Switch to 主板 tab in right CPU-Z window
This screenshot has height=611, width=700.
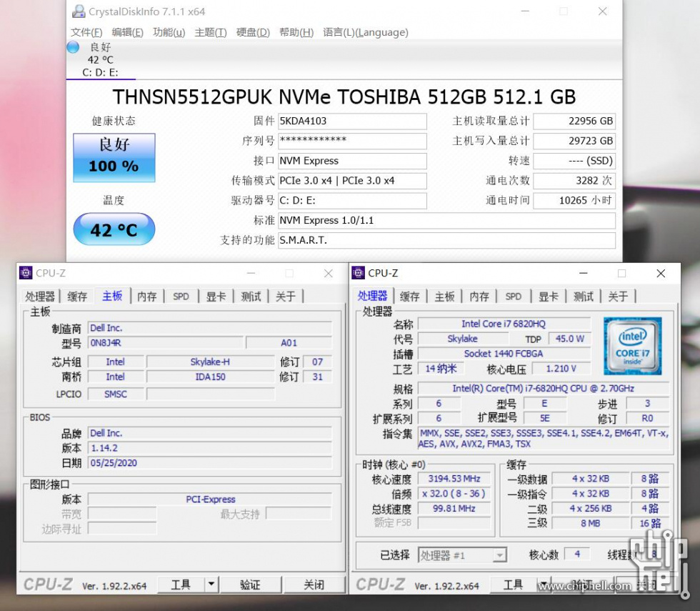pos(444,297)
